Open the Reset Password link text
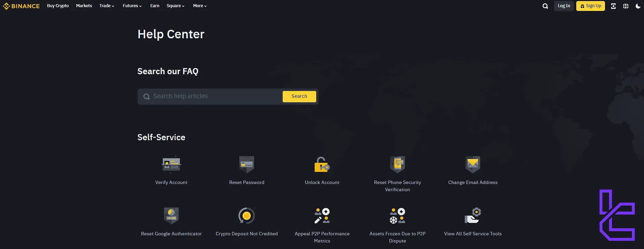 [x=247, y=182]
